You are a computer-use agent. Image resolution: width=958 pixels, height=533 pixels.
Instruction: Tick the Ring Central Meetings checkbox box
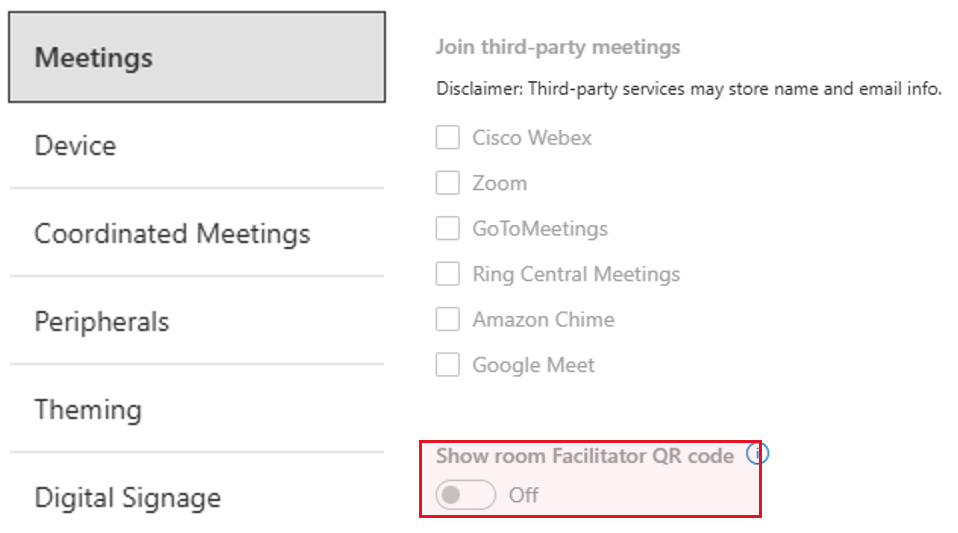[447, 274]
